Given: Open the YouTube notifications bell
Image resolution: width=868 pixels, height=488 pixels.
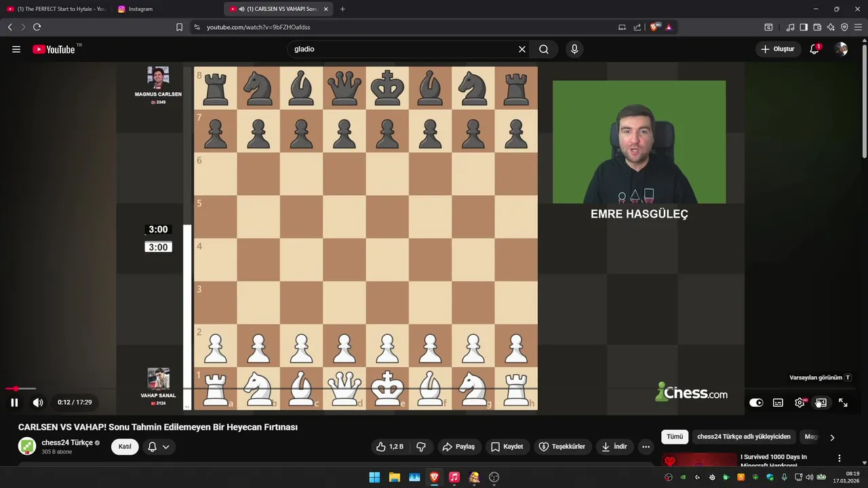Looking at the screenshot, I should pos(814,49).
